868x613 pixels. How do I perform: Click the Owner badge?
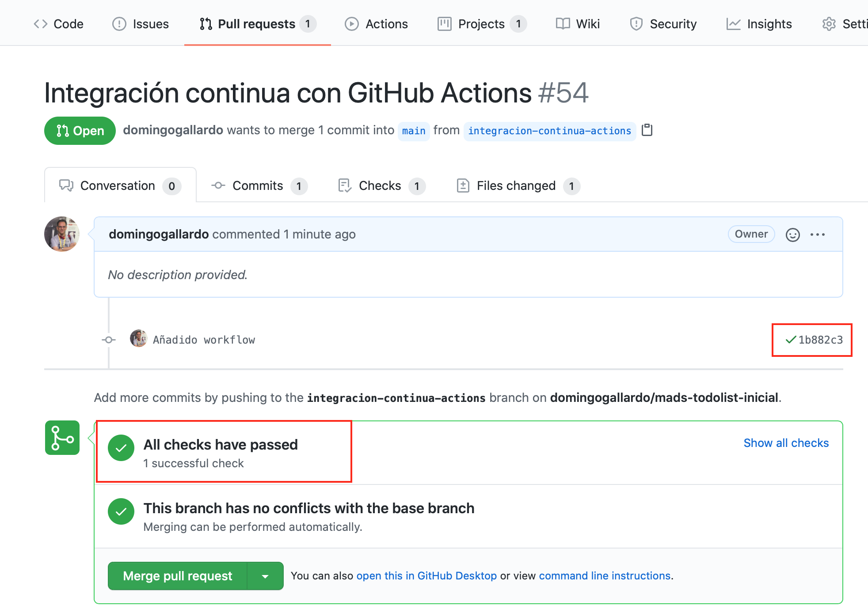tap(751, 234)
